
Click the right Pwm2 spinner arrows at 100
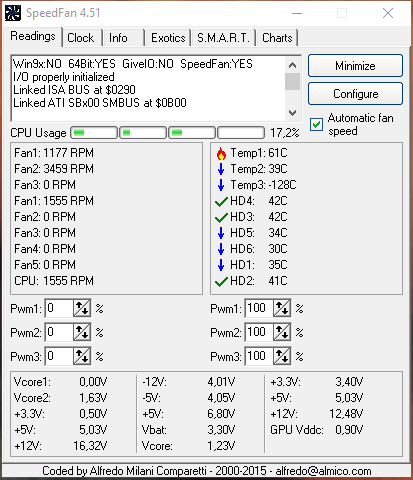[x=282, y=332]
